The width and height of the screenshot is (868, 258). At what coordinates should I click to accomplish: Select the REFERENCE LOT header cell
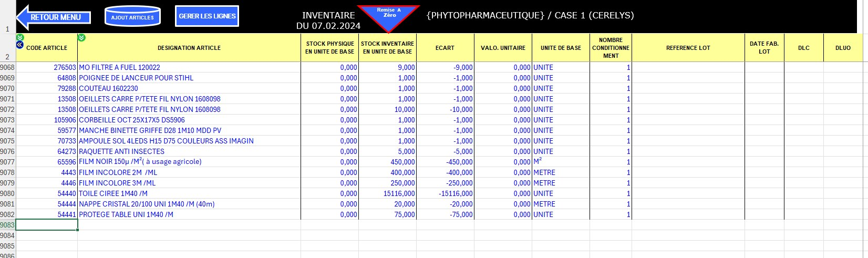click(x=688, y=48)
